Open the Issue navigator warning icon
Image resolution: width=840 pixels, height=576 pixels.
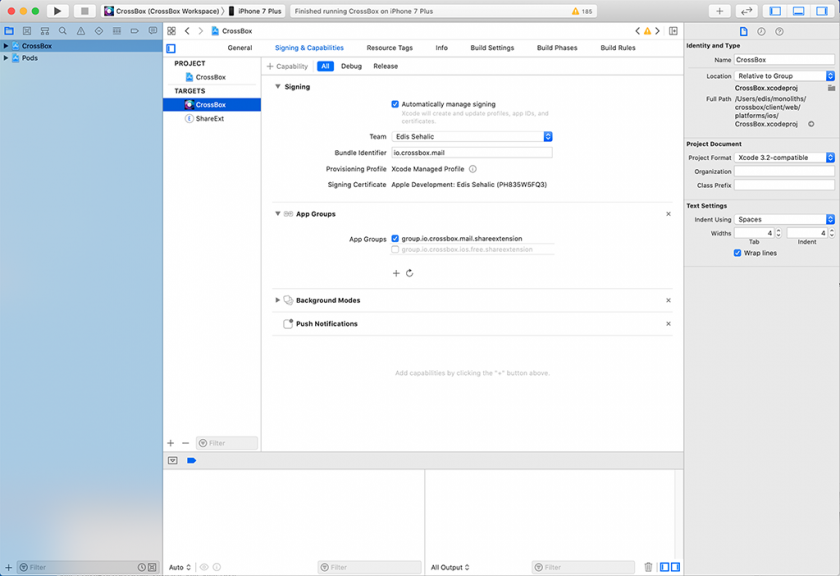click(x=81, y=31)
